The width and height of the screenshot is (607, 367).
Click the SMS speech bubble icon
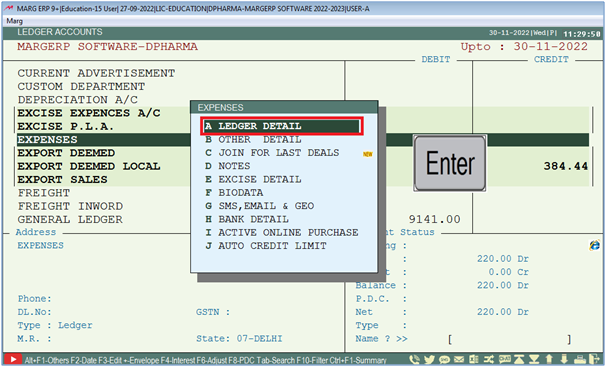[444, 360]
